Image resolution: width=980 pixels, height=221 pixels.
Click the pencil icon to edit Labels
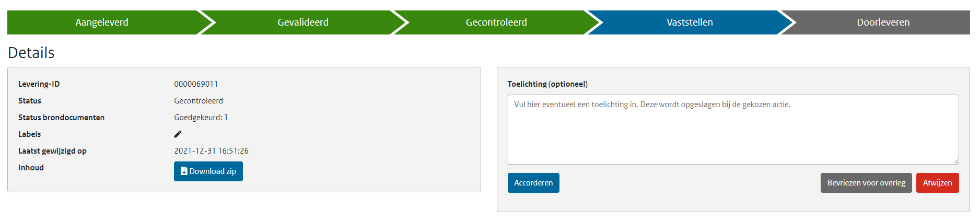click(178, 134)
